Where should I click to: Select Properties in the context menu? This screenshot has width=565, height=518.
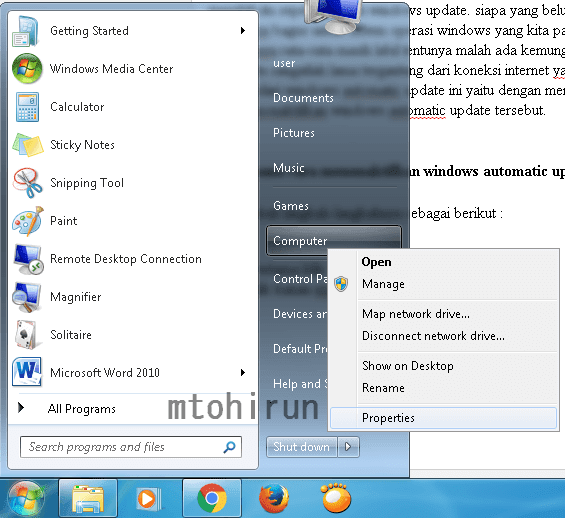[x=443, y=418]
